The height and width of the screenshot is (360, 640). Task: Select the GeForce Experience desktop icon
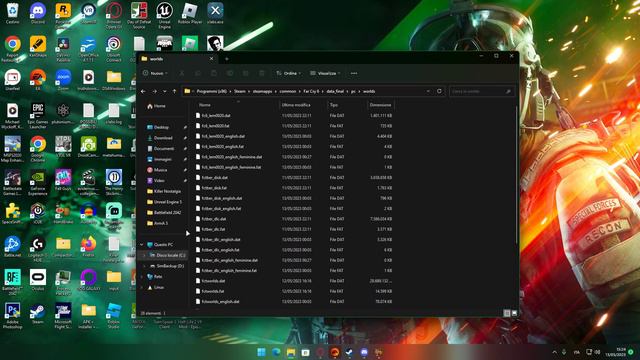38,183
